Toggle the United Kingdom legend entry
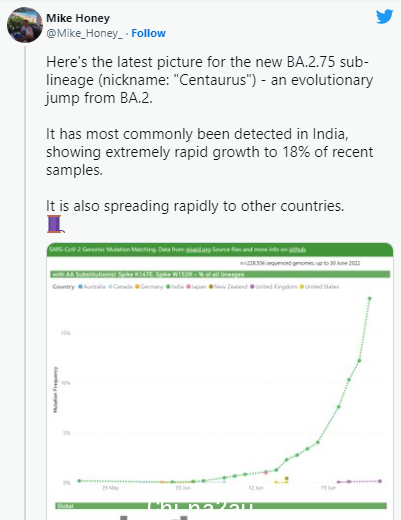Image resolution: width=401 pixels, height=520 pixels. (x=274, y=287)
